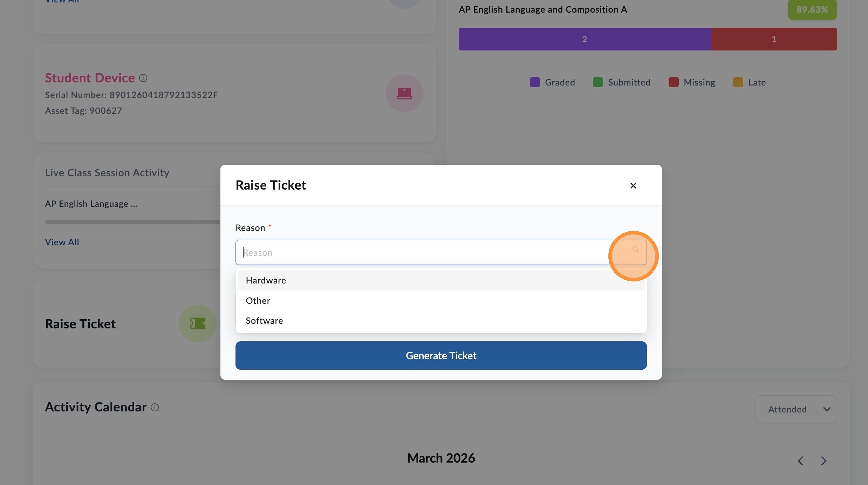868x485 pixels.
Task: Click the search icon in Reason field
Action: click(x=635, y=250)
